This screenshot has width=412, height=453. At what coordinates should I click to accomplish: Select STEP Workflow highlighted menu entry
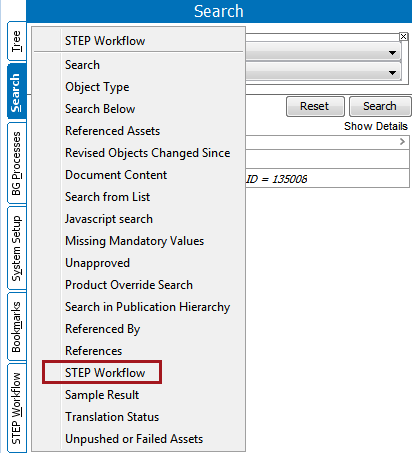pos(105,373)
